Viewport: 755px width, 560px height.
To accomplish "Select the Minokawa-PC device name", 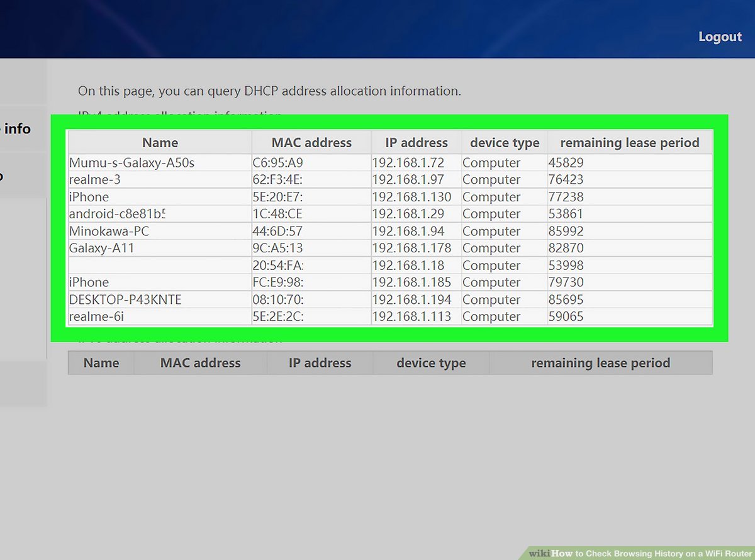I will [109, 232].
